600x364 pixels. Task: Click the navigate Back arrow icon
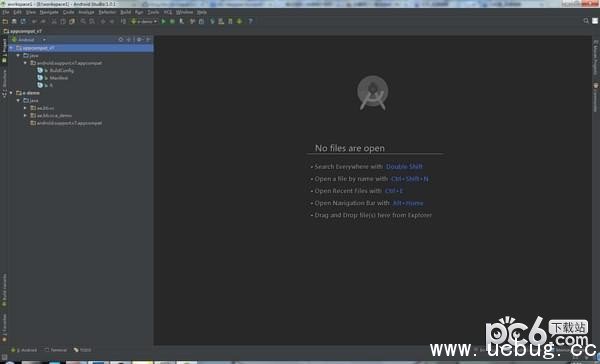103,21
